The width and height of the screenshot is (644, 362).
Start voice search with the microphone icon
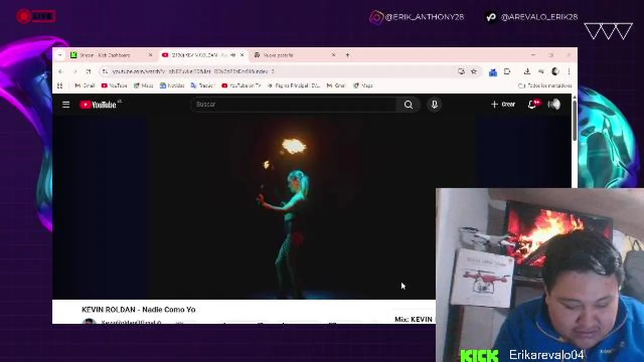(434, 105)
